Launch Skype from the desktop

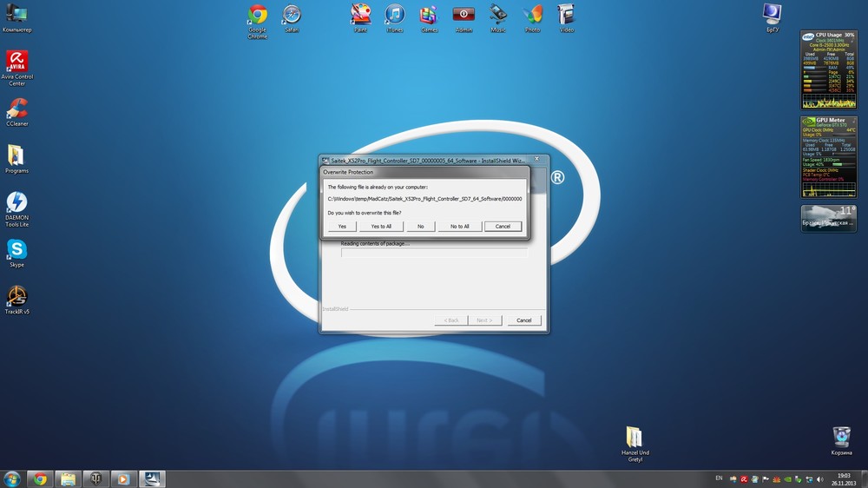(16, 250)
